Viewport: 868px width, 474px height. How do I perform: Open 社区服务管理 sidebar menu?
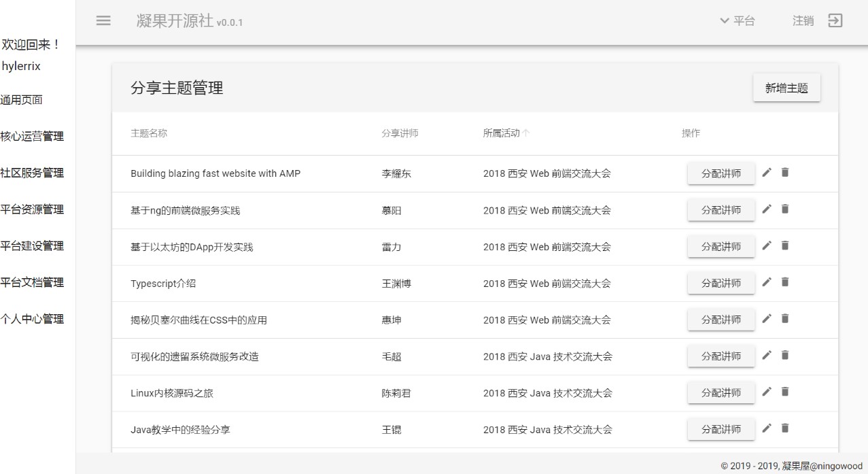32,173
